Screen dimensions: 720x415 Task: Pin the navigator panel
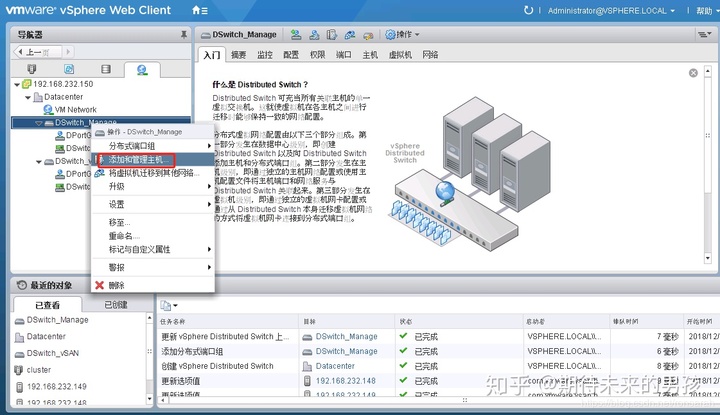[x=184, y=34]
